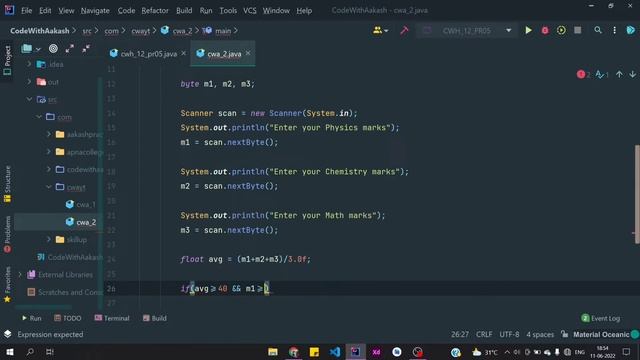Toggle the Structure tool window
The image size is (640, 360).
(7, 184)
